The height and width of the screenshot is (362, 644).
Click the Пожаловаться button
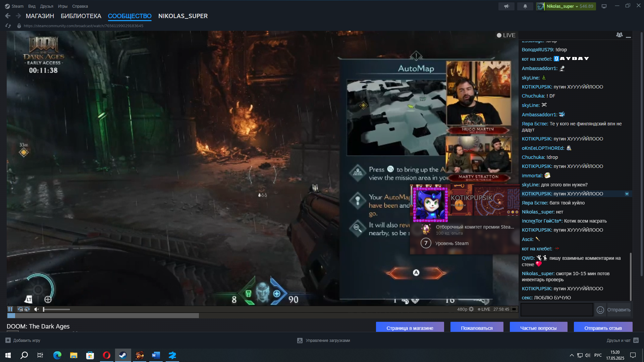(x=476, y=328)
